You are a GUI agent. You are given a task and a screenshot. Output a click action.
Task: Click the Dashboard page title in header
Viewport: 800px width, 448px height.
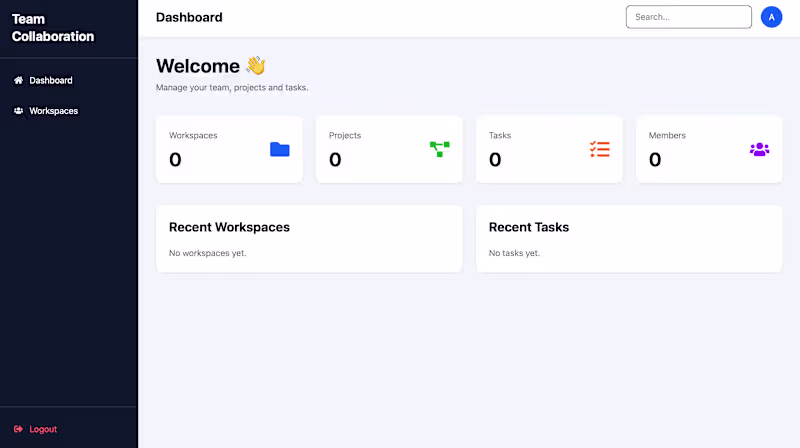click(189, 17)
